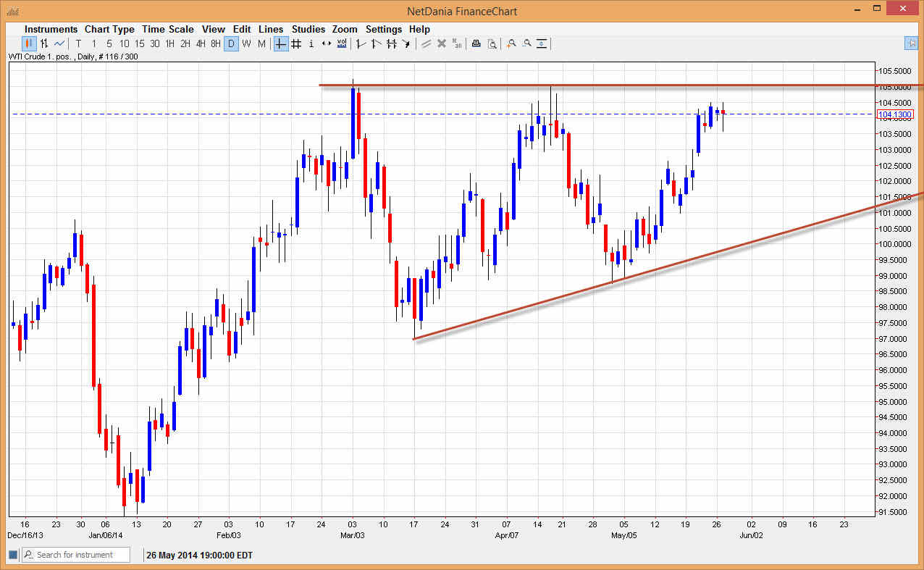
Task: Select 1H time scale
Action: click(170, 43)
